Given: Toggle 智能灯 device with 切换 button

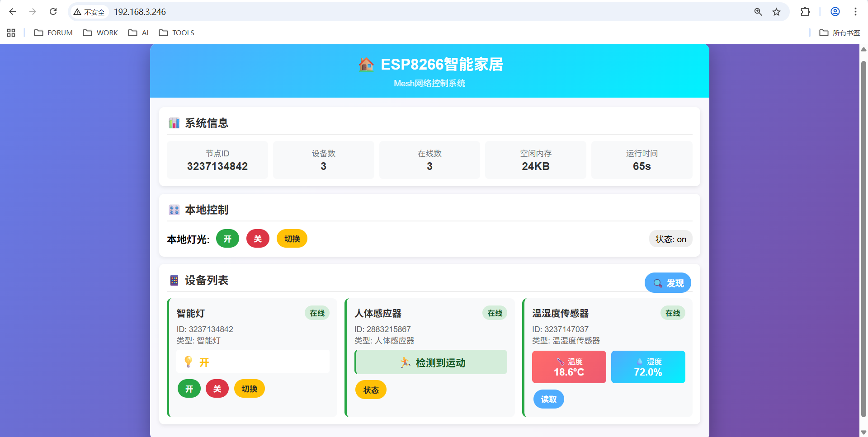Looking at the screenshot, I should [250, 389].
